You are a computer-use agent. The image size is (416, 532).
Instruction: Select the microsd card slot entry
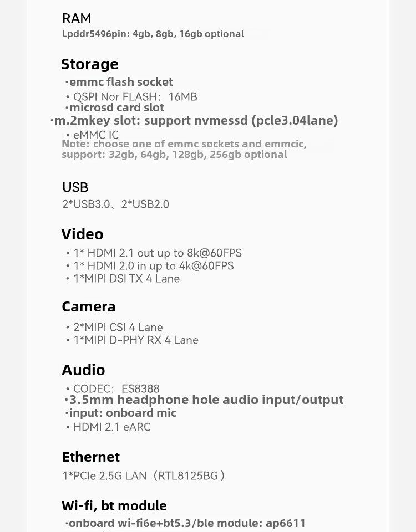(x=116, y=108)
